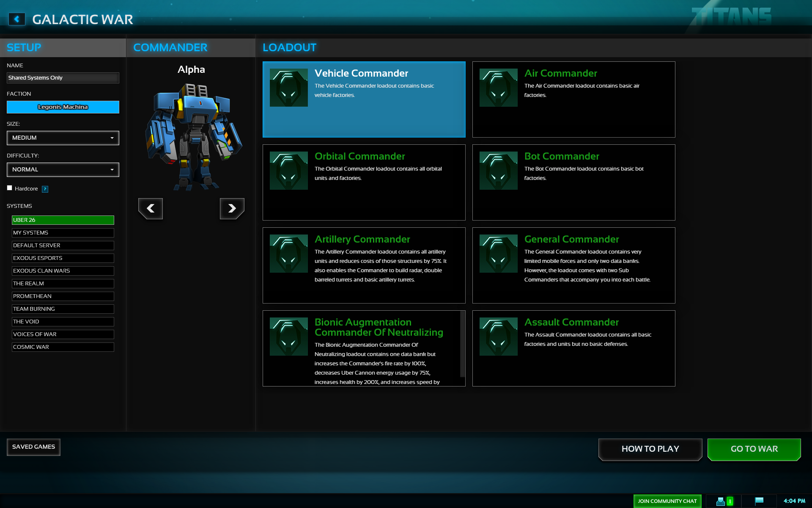The height and width of the screenshot is (508, 812).
Task: Open the Size dropdown showing Medium
Action: coord(63,138)
